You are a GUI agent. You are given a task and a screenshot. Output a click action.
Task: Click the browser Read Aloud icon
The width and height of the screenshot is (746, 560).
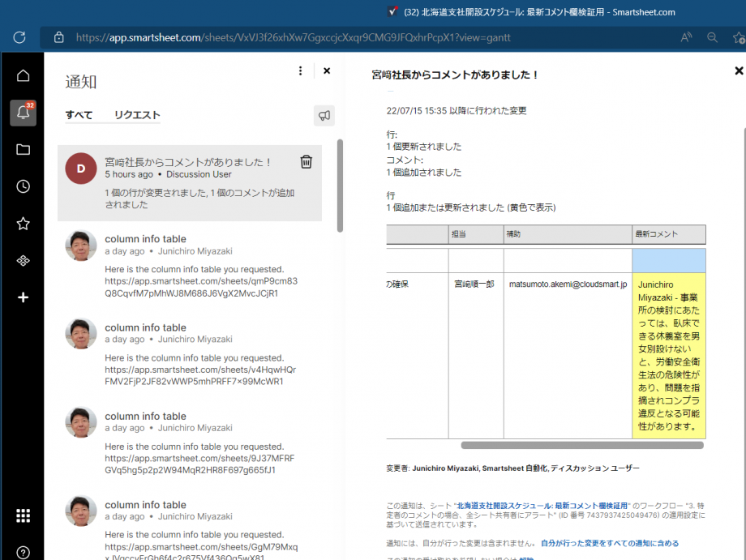pos(686,37)
